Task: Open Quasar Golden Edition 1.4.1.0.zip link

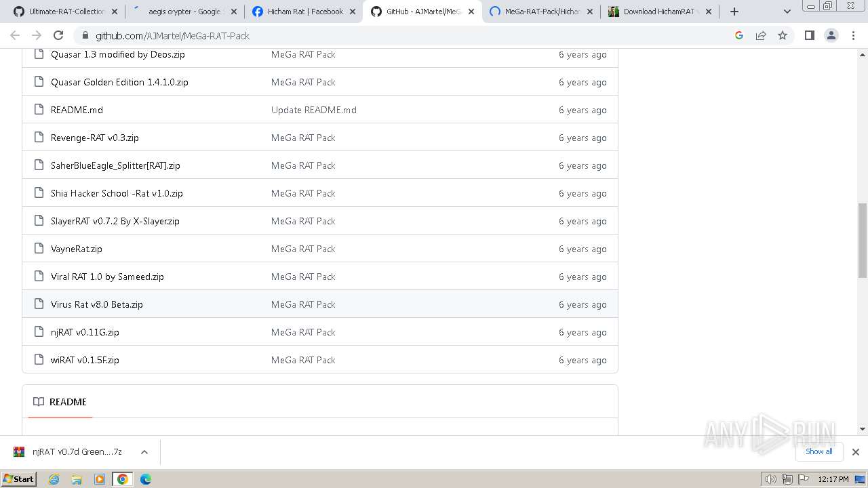Action: [119, 82]
